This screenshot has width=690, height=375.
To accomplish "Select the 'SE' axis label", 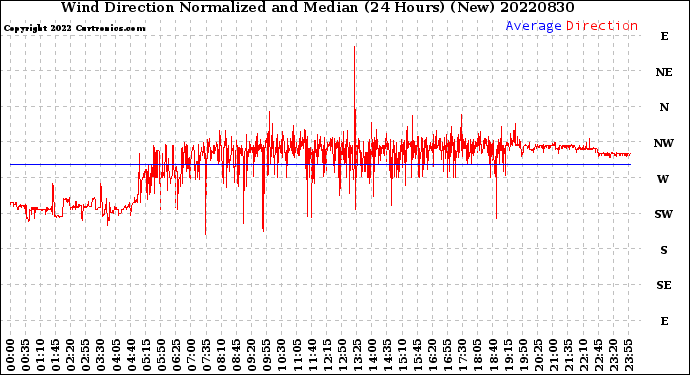I will (664, 286).
